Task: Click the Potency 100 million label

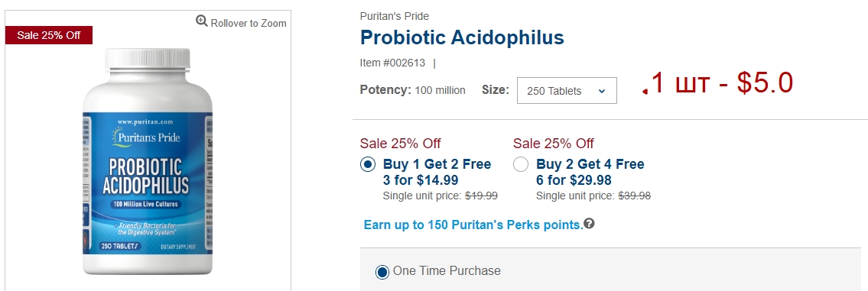Action: pyautogui.click(x=412, y=90)
